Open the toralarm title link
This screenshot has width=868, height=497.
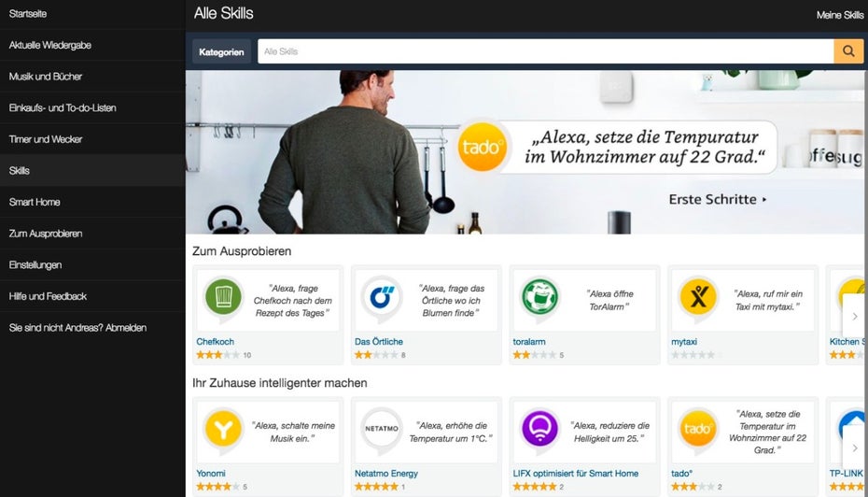(528, 342)
